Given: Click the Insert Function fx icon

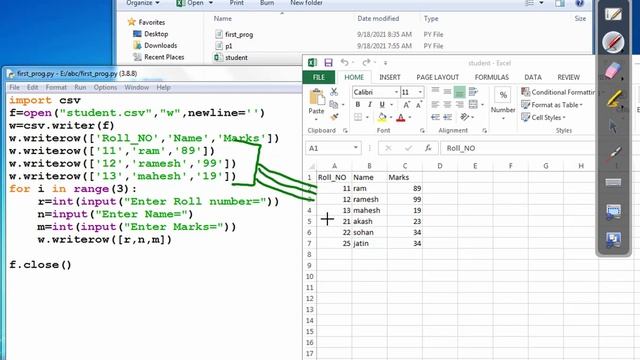Looking at the screenshot, I should 428,148.
